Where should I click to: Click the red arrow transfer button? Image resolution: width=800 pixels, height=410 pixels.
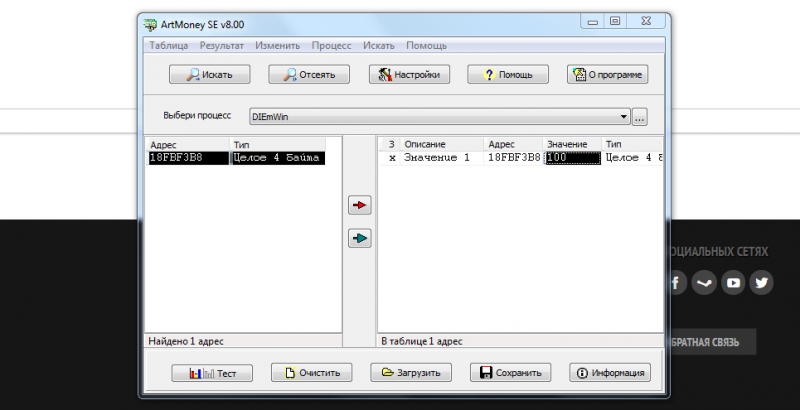click(360, 205)
